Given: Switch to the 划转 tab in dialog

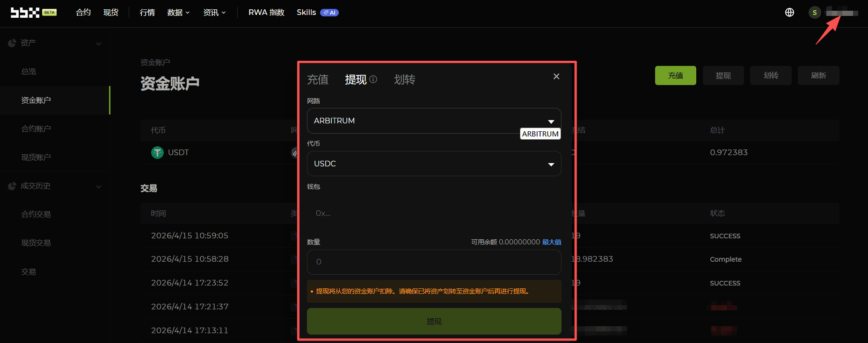Looking at the screenshot, I should (404, 80).
